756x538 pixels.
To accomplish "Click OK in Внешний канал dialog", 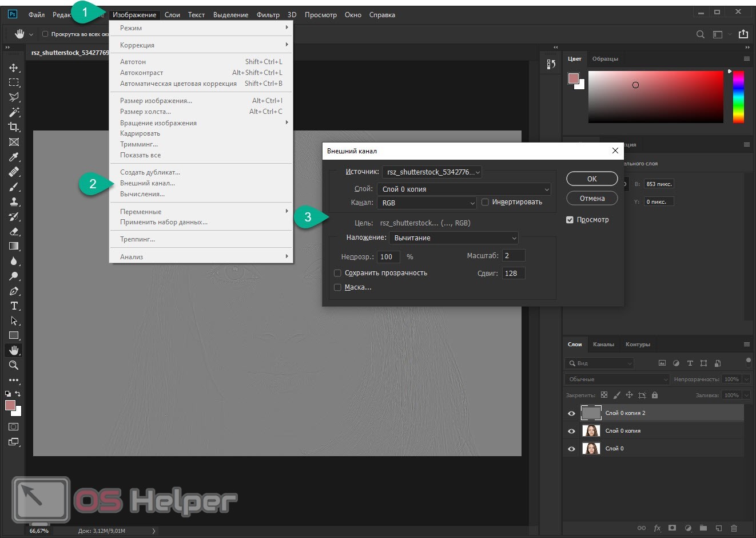I will pos(592,179).
